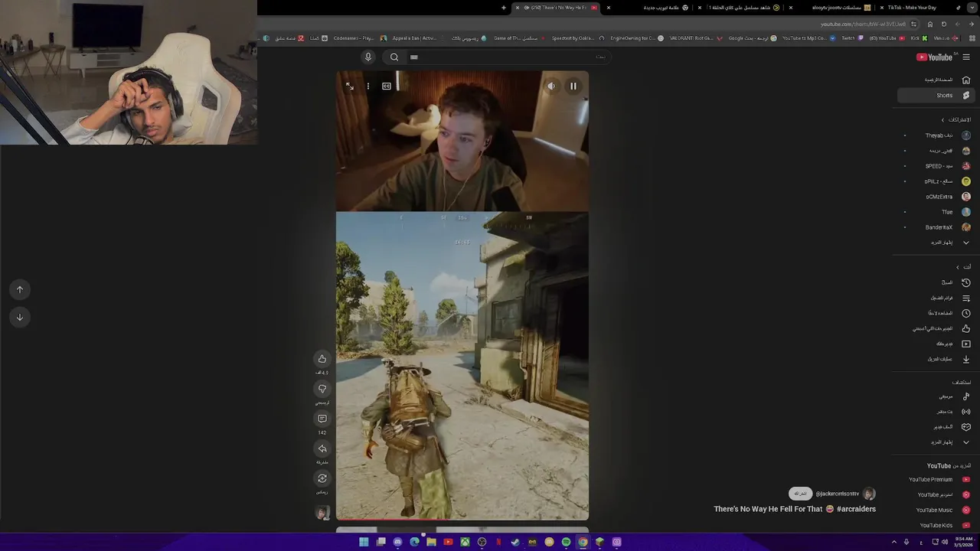The image size is (980, 551).
Task: Go to the next Short with down arrow
Action: coord(20,317)
